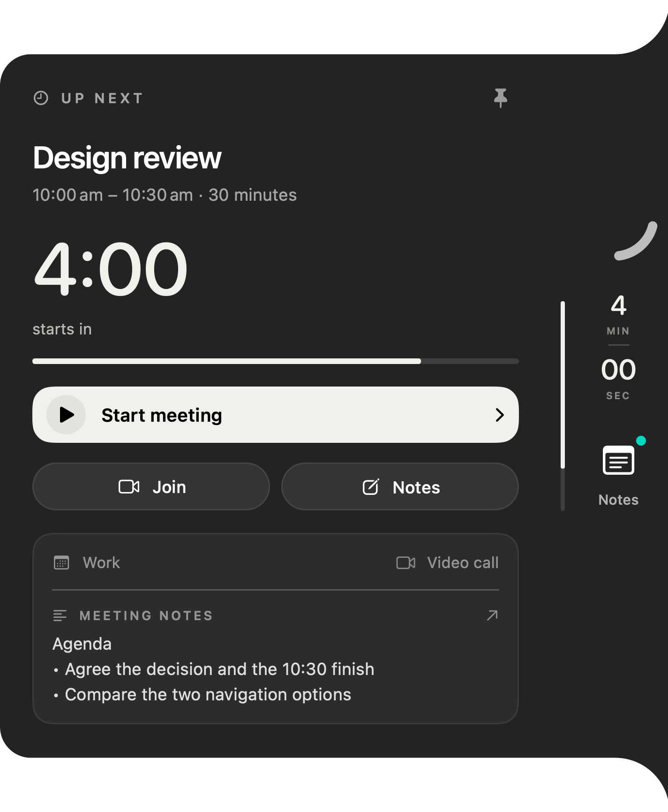The image size is (668, 812).
Task: Click the 4 MIN counter in side strip
Action: [618, 314]
